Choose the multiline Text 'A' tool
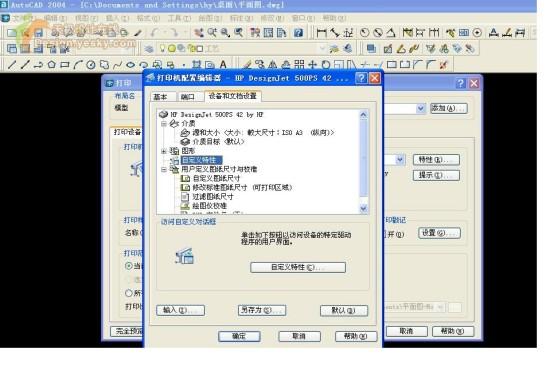The image size is (550, 385). coord(223,65)
